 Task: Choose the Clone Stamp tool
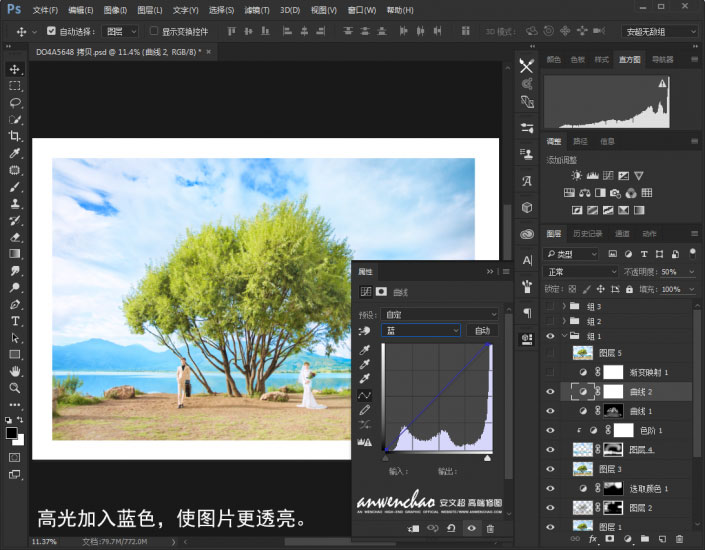(14, 204)
